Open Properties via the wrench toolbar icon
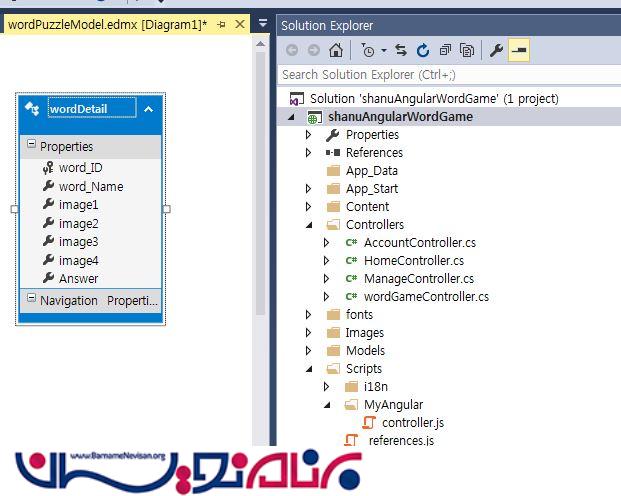Viewport: 621px width, 496px height. click(x=496, y=50)
